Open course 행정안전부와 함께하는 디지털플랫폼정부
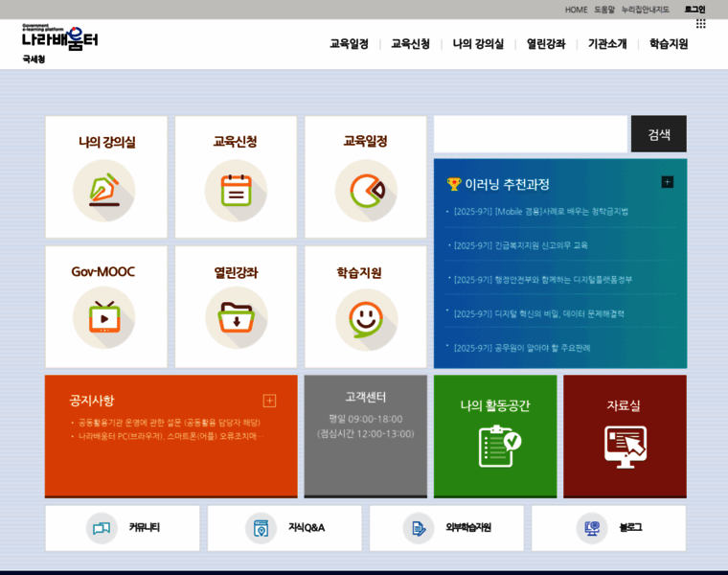 click(x=543, y=280)
